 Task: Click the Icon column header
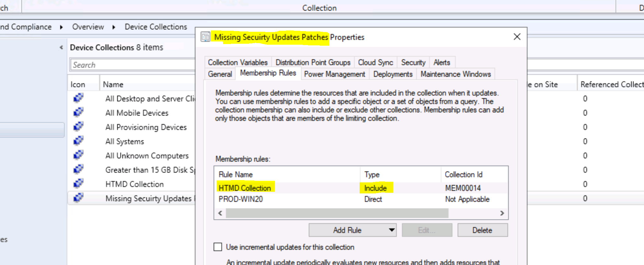pyautogui.click(x=83, y=84)
